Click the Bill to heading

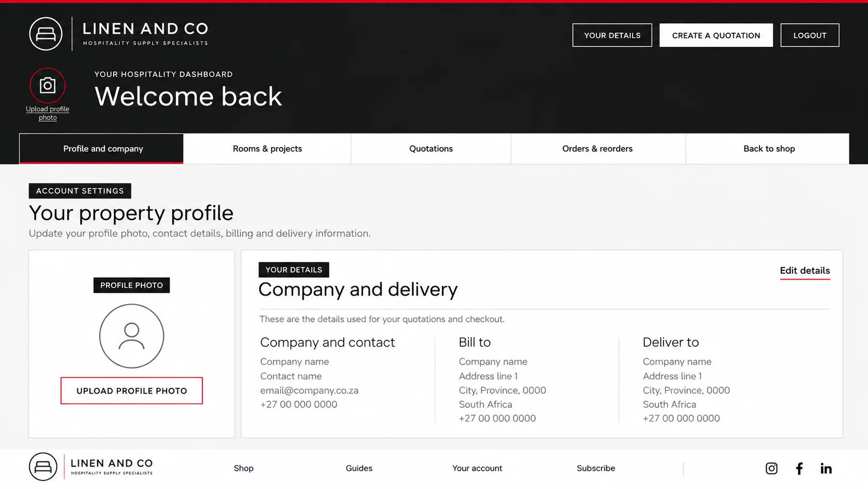click(474, 342)
